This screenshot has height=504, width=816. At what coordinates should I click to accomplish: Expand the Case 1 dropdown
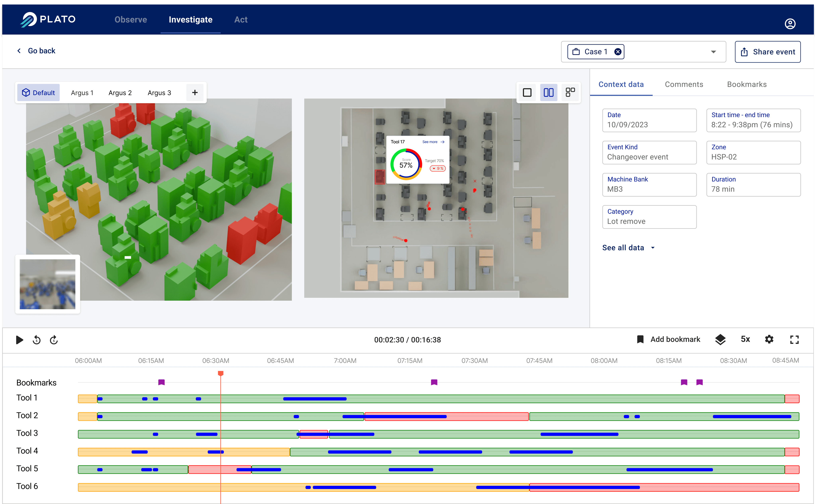[x=713, y=51]
